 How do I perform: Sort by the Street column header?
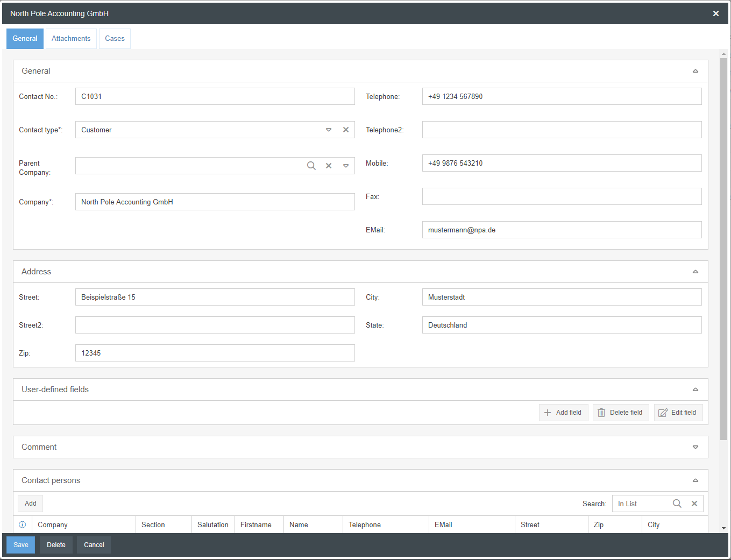(x=551, y=524)
